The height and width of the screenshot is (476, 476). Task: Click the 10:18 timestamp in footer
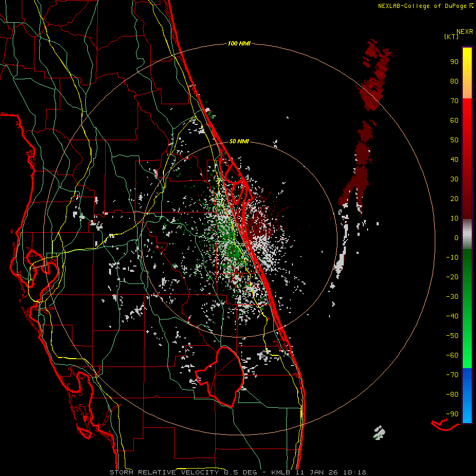coord(355,472)
